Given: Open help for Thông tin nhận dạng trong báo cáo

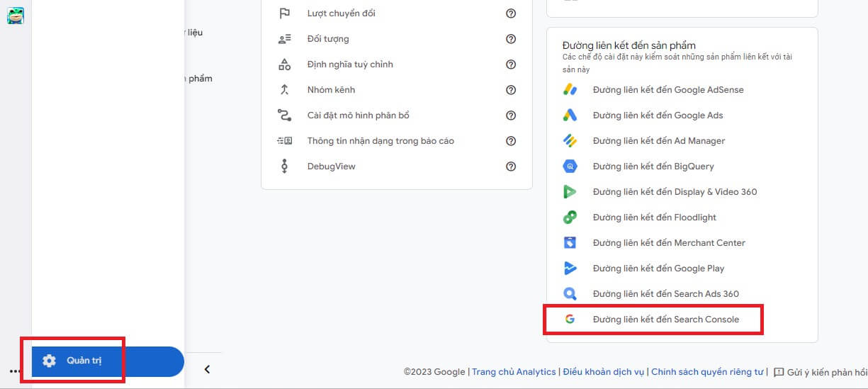Looking at the screenshot, I should (511, 141).
